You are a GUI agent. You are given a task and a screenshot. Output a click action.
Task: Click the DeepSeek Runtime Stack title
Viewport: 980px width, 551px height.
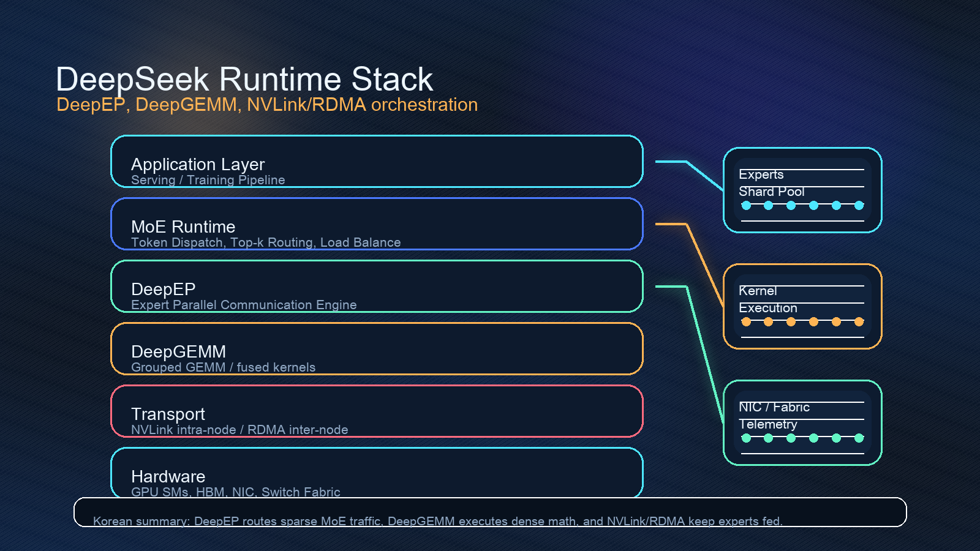[244, 80]
